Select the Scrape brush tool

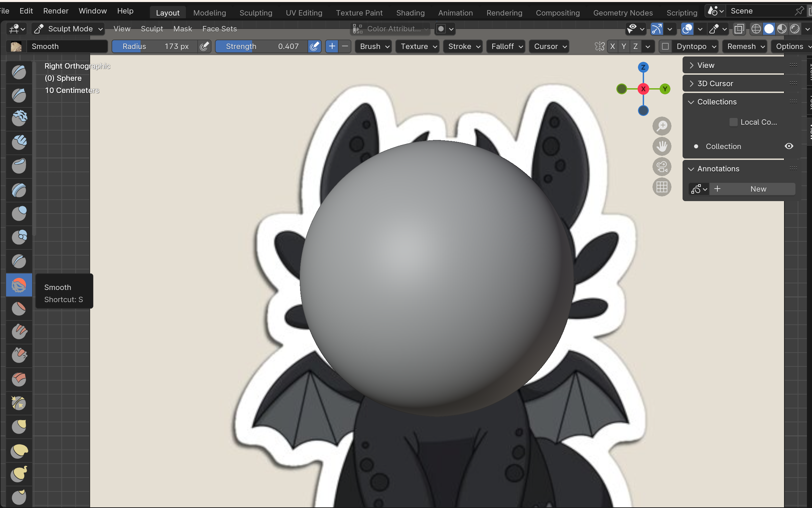(x=19, y=356)
